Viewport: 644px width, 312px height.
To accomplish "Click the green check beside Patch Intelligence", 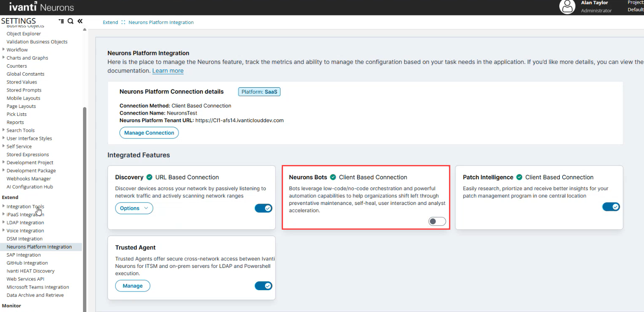I will tap(519, 177).
